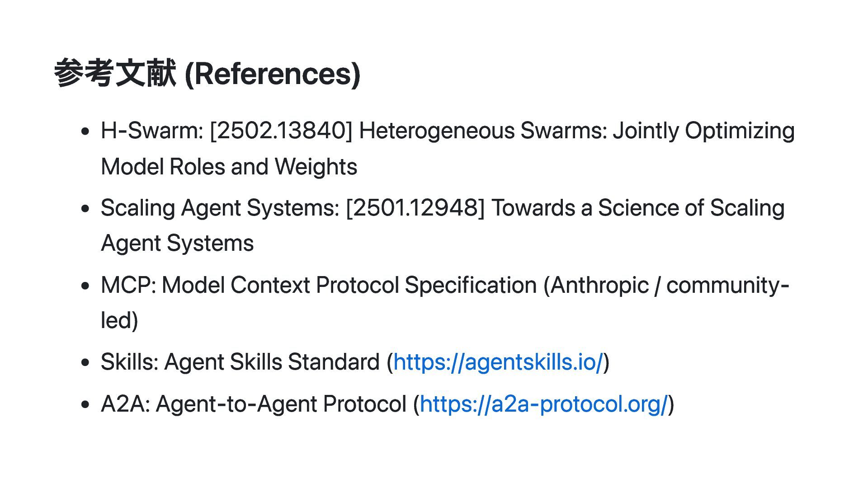The image size is (868, 488).
Task: Click the arXiv ID 2502.13840
Action: tap(281, 131)
